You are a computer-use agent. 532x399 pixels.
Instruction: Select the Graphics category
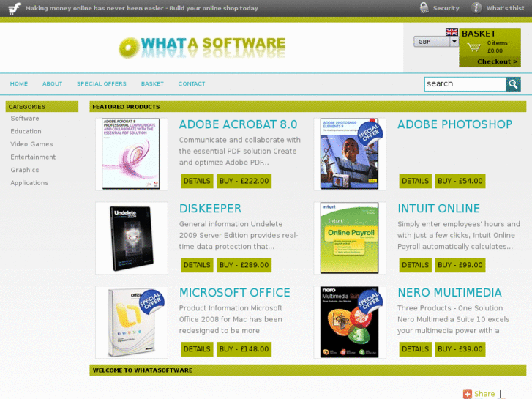pos(25,170)
